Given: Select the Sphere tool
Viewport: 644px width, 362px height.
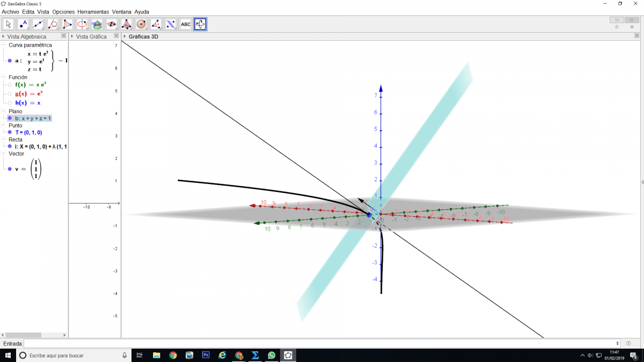Looking at the screenshot, I should point(141,24).
